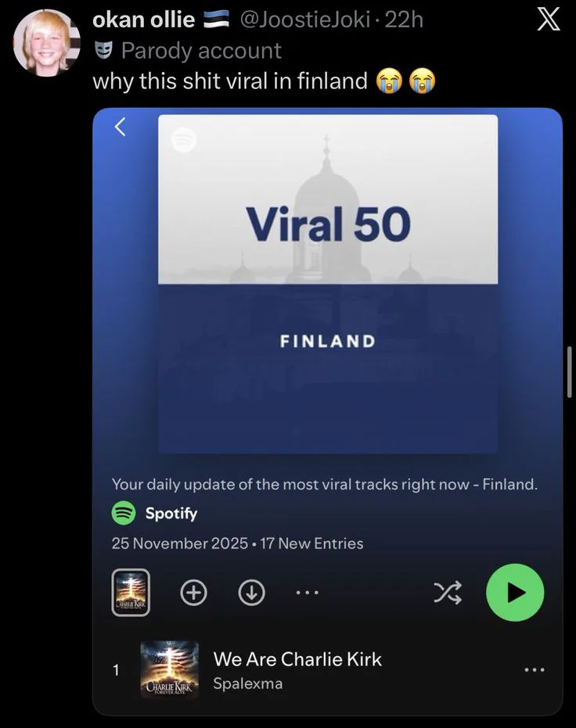Tap the back chevron arrow
This screenshot has height=728, width=576.
(120, 127)
